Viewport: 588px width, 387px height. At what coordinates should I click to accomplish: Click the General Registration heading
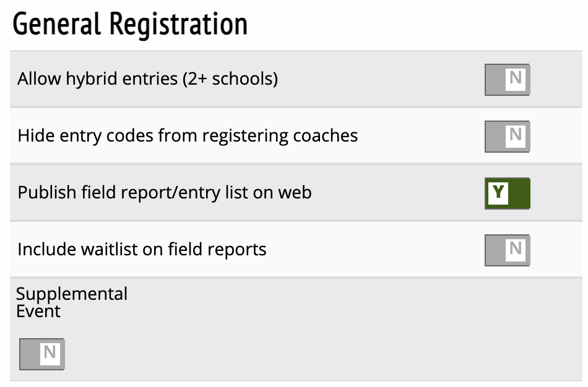(130, 25)
